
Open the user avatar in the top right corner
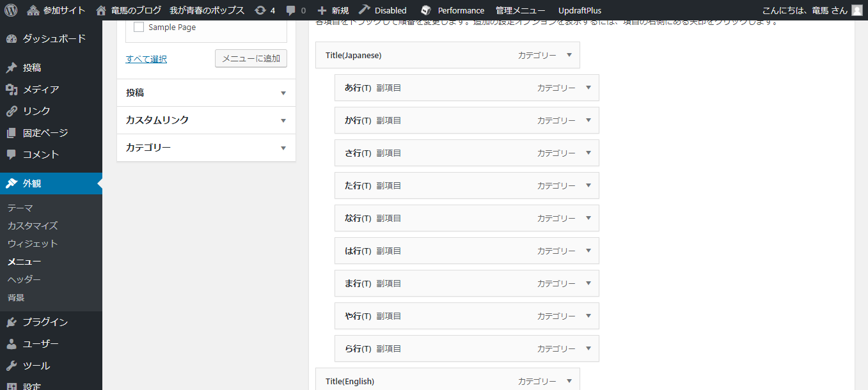(856, 10)
